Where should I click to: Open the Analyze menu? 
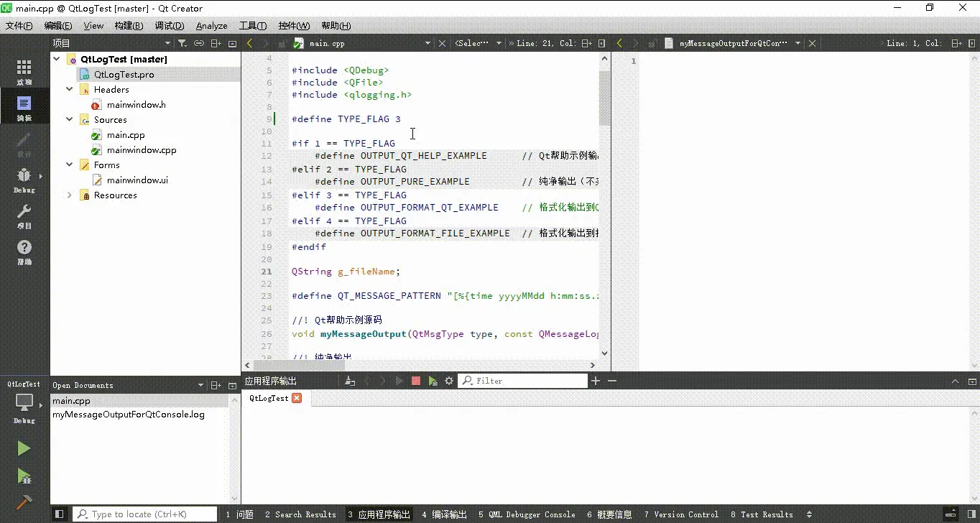[212, 25]
